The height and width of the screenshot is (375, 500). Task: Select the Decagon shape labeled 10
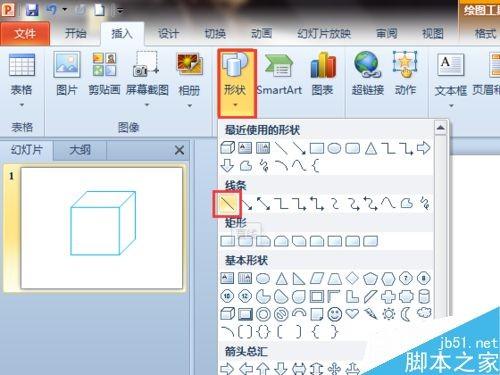(x=227, y=296)
